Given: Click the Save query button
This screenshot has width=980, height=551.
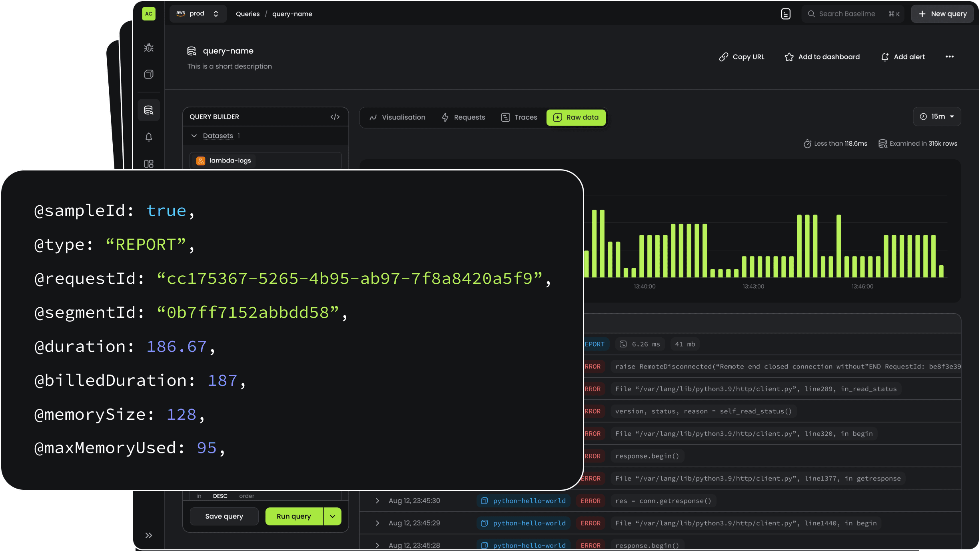Looking at the screenshot, I should pos(224,516).
